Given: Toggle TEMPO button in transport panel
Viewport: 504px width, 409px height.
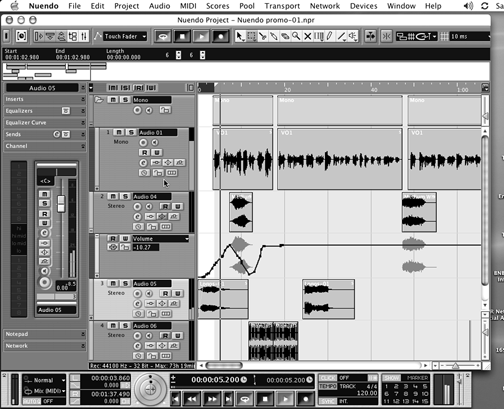Looking at the screenshot, I should tap(327, 386).
